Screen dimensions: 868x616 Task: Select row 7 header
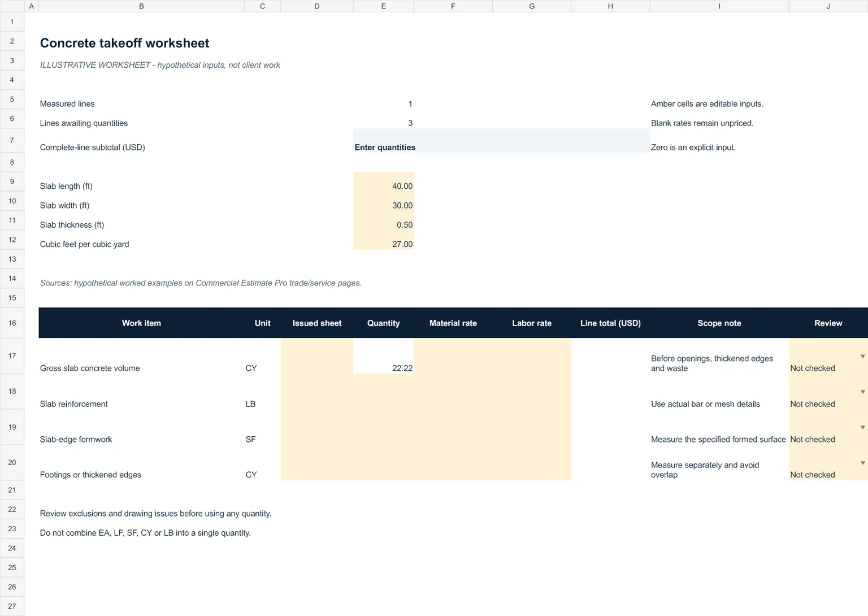pyautogui.click(x=12, y=140)
